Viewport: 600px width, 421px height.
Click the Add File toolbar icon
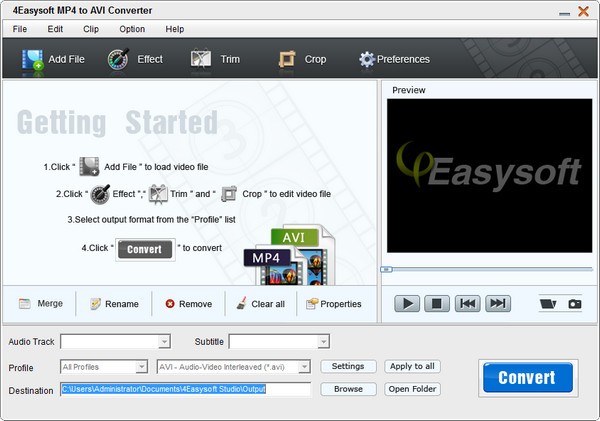[32, 59]
